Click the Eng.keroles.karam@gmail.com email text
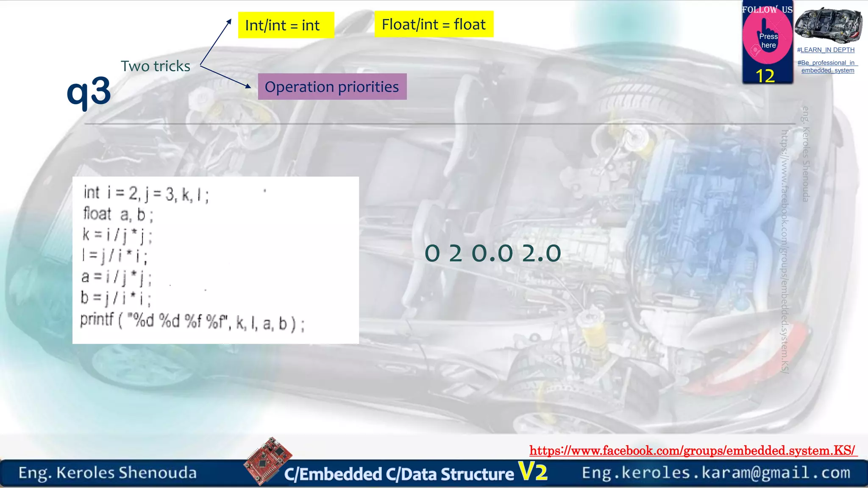The height and width of the screenshot is (488, 868). coord(716,472)
